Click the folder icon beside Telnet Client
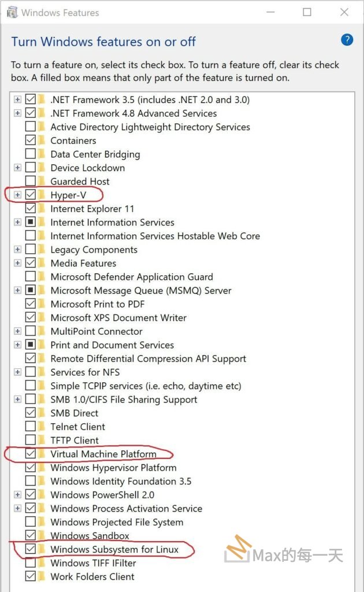Image resolution: width=364 pixels, height=592 pixels. coord(42,427)
